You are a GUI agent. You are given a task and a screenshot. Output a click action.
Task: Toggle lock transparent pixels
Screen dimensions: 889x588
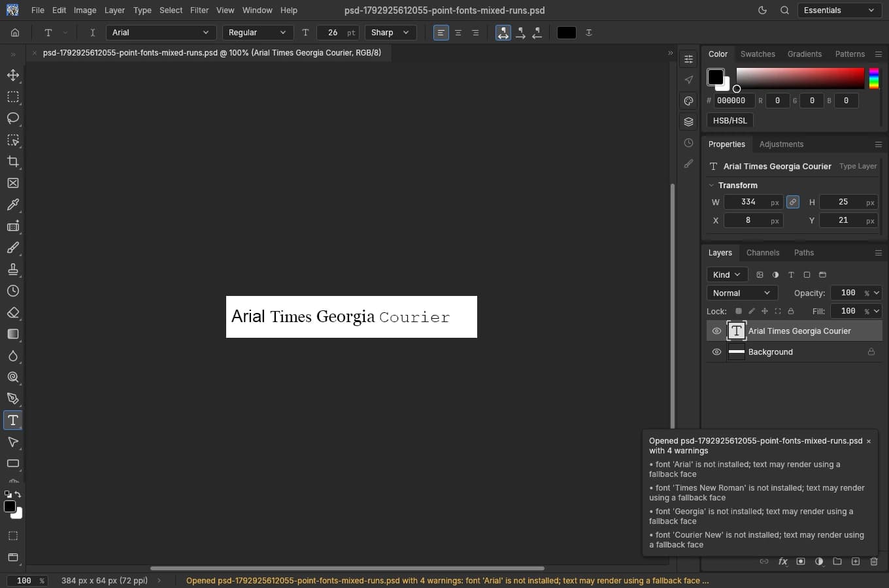tap(739, 311)
